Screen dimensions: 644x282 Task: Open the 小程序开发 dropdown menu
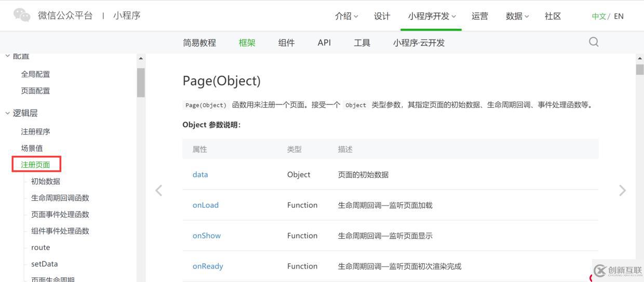[432, 16]
